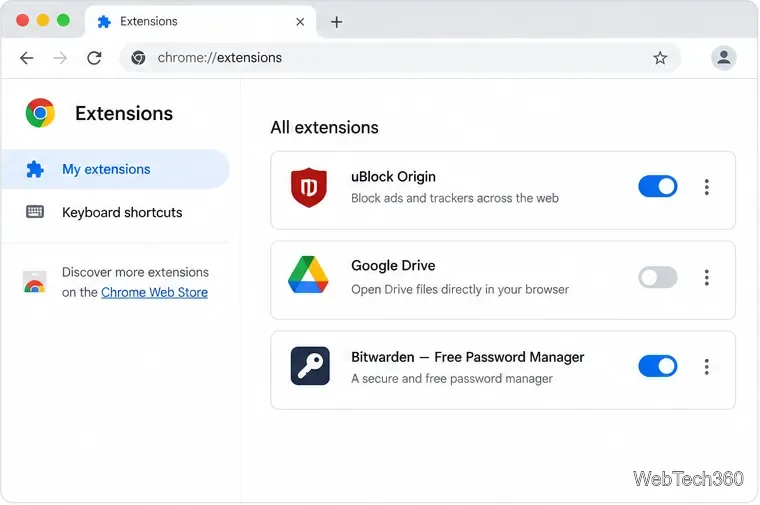Switch to the Extensions browser tab
Screen dimensions: 760x505
[201, 22]
